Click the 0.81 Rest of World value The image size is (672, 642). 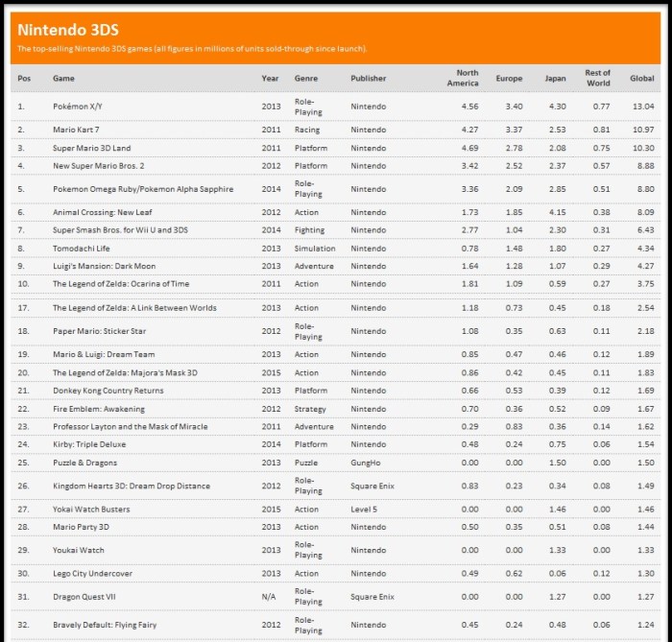(x=601, y=130)
